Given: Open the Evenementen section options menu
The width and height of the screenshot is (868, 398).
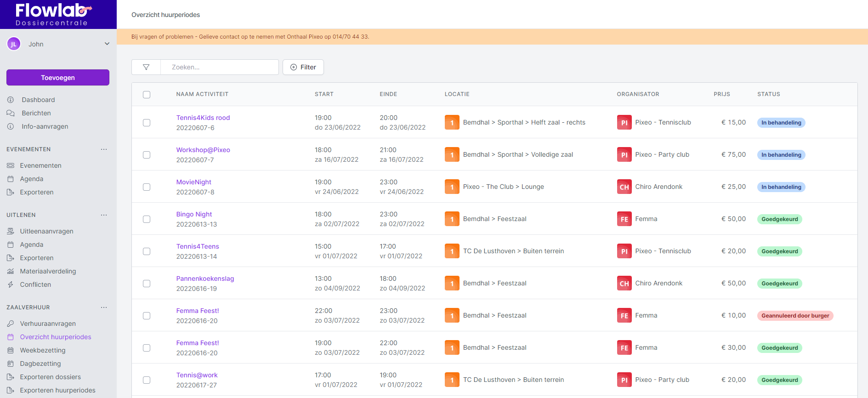Looking at the screenshot, I should [x=104, y=149].
